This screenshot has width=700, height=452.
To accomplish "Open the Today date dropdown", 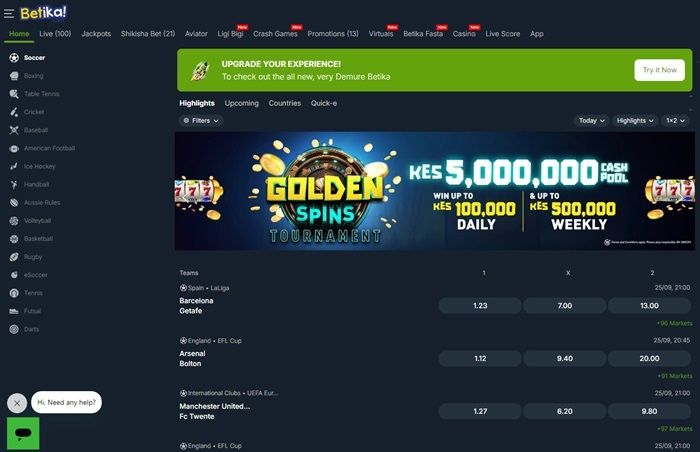I will [592, 121].
